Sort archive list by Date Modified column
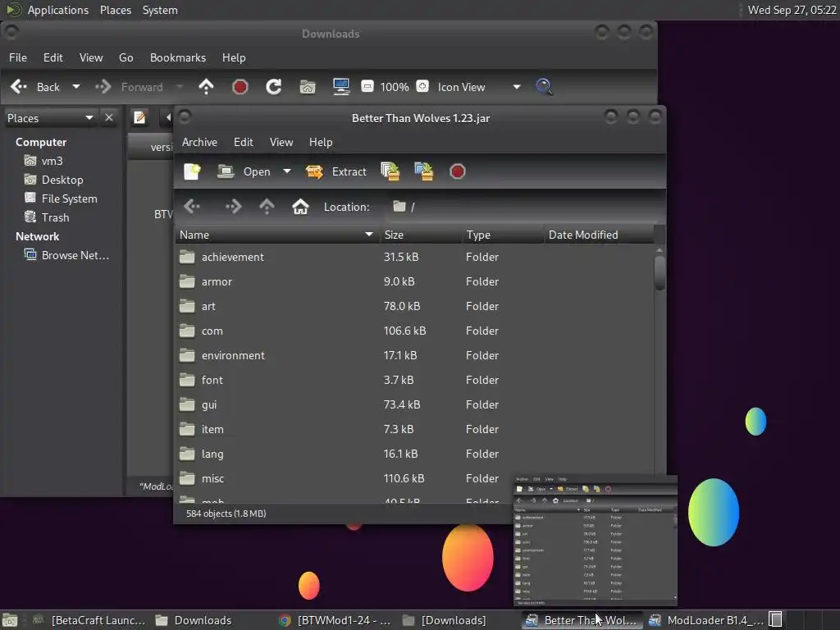 click(x=599, y=235)
